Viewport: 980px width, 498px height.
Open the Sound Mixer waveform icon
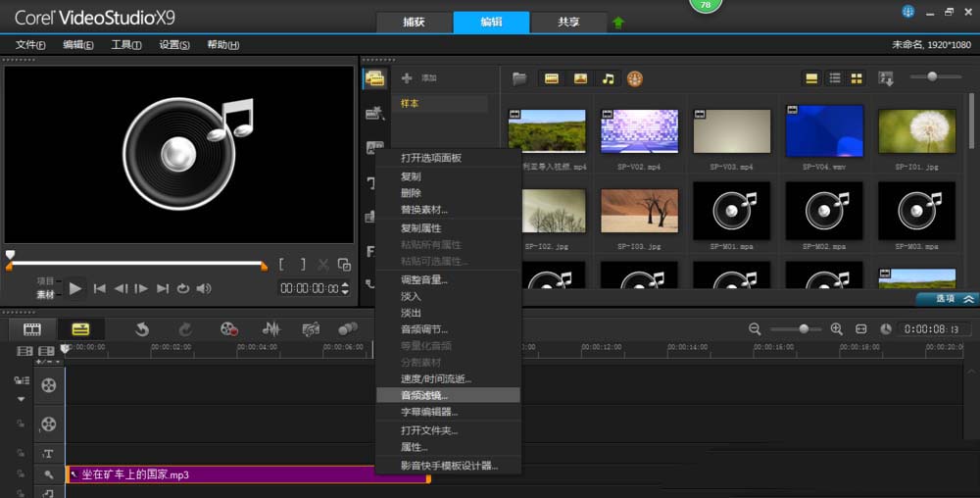272,329
